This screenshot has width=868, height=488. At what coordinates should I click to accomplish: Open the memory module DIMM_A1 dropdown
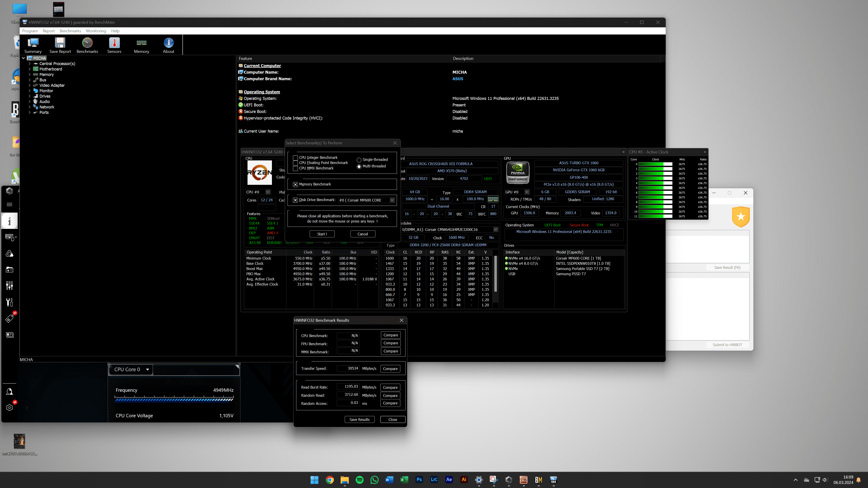(496, 230)
